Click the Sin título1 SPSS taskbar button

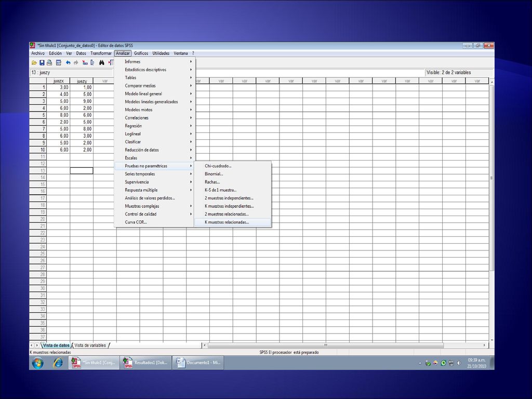point(94,363)
